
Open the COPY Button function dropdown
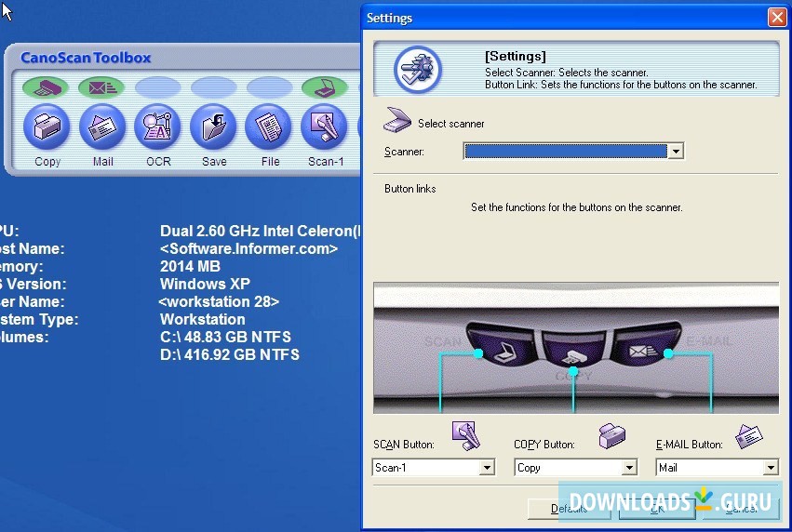pos(576,468)
